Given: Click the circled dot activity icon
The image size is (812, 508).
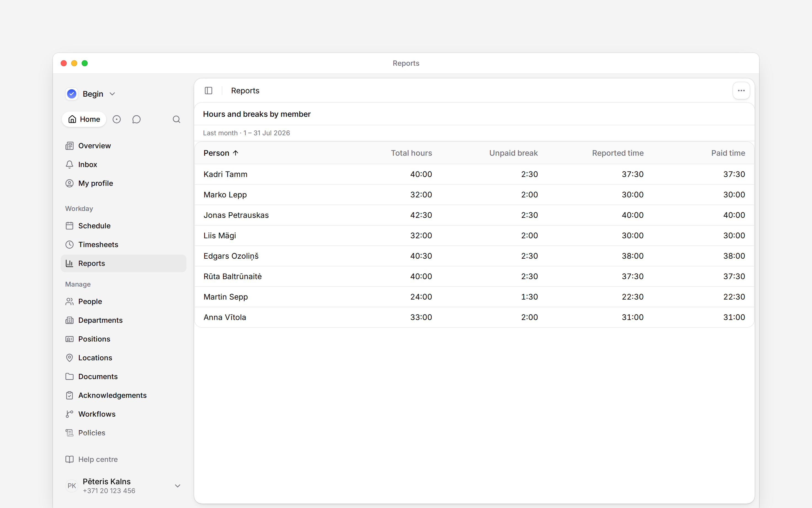Looking at the screenshot, I should (x=116, y=119).
